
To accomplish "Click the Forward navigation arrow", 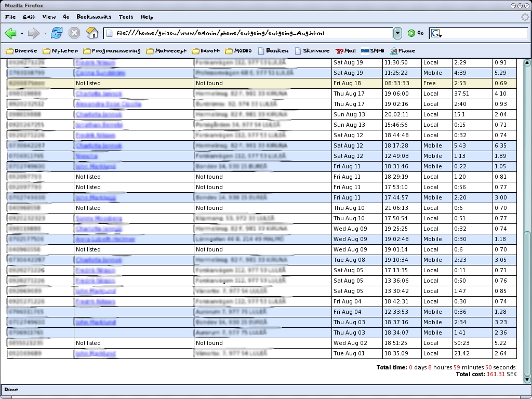I will 34,33.
